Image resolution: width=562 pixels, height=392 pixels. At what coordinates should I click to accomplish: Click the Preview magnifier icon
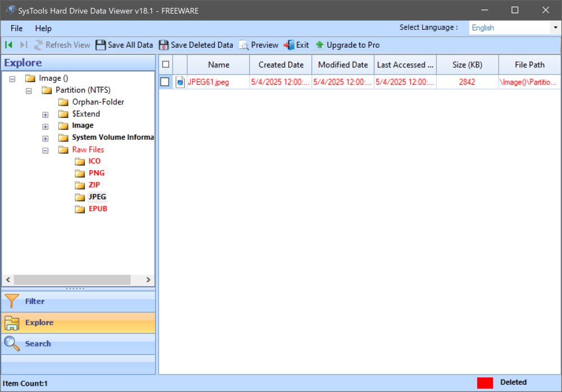point(244,45)
